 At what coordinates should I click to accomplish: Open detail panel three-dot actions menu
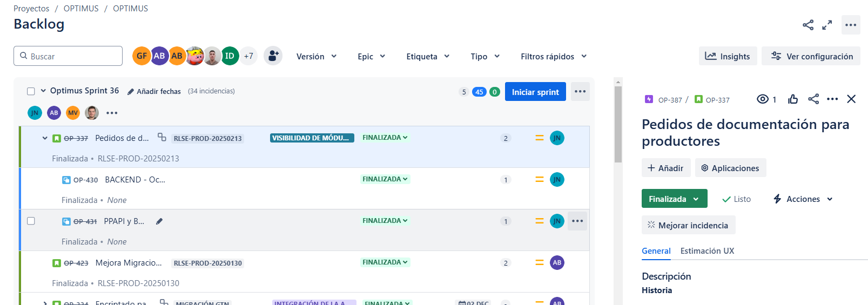point(832,99)
